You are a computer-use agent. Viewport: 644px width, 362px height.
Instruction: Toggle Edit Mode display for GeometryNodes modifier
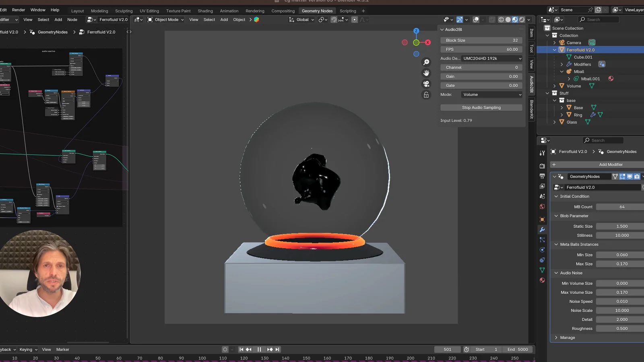click(x=622, y=177)
